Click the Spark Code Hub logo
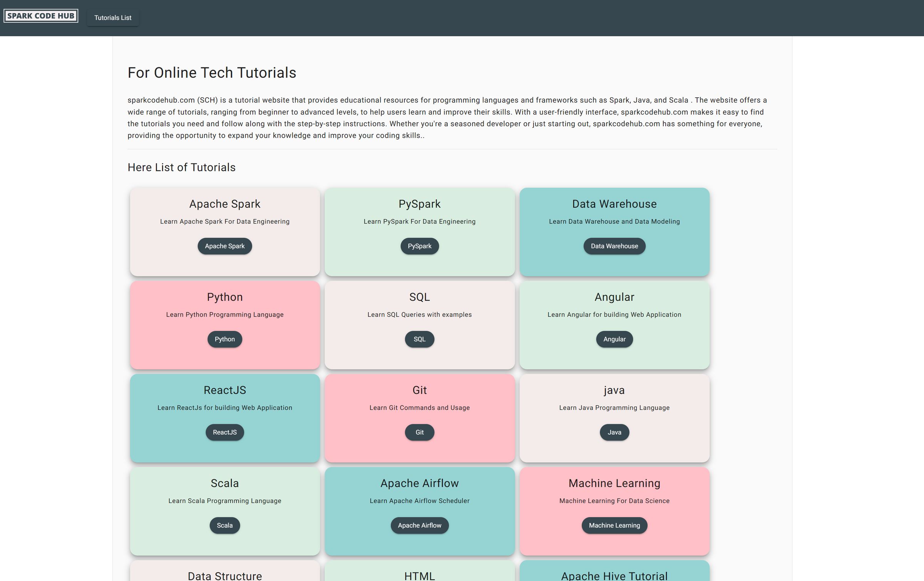The width and height of the screenshot is (924, 581). tap(40, 16)
